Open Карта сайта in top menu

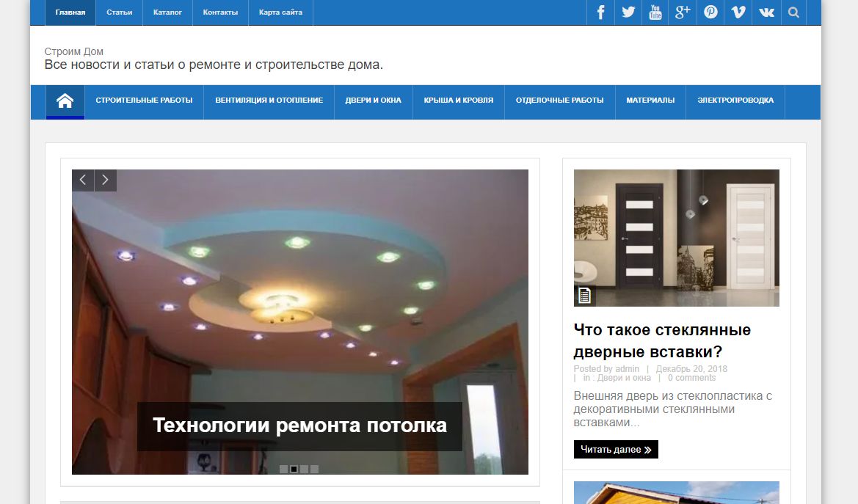[x=280, y=12]
